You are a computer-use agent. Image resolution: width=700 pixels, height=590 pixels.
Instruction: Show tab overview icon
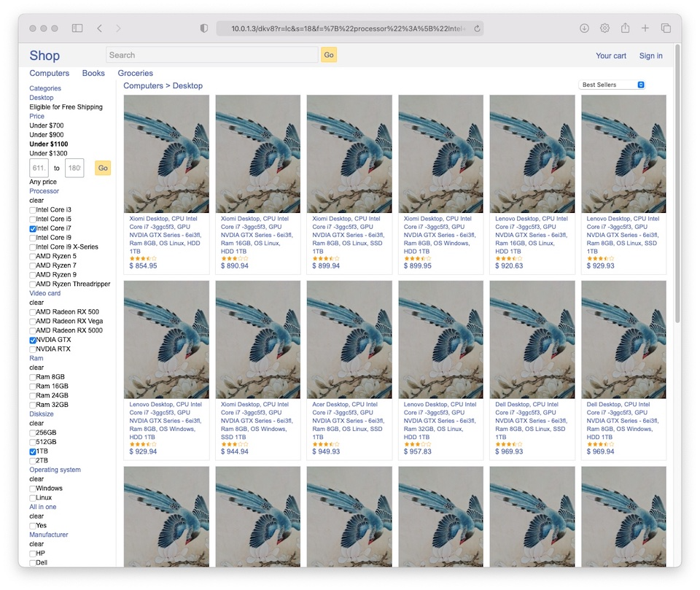click(x=666, y=28)
